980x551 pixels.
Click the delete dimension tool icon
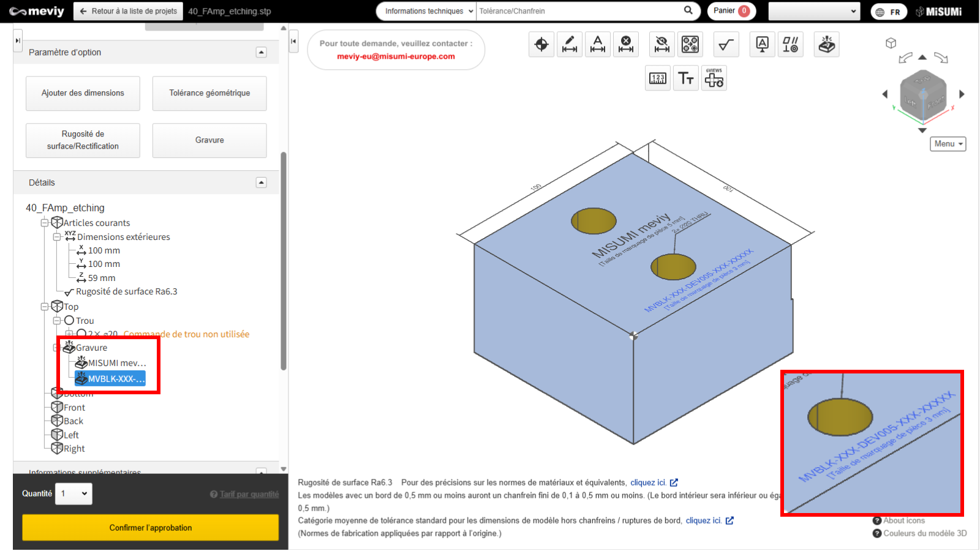[626, 44]
